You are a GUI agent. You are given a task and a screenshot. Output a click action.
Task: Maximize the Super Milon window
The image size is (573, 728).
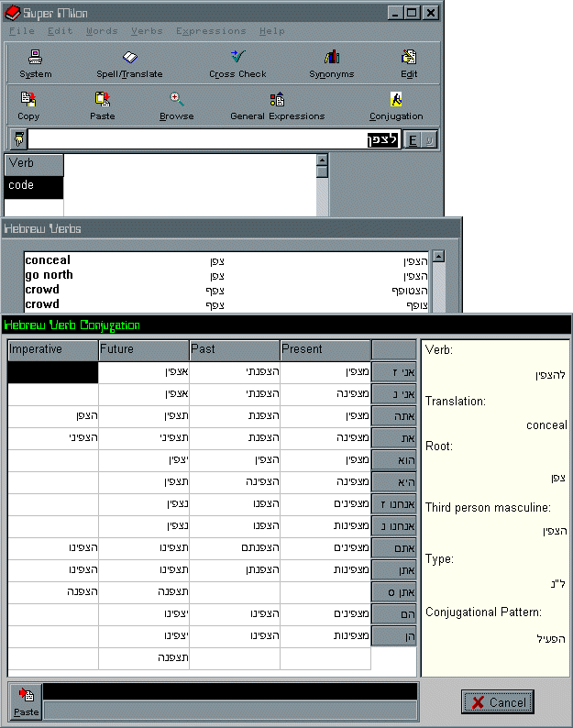[x=412, y=13]
